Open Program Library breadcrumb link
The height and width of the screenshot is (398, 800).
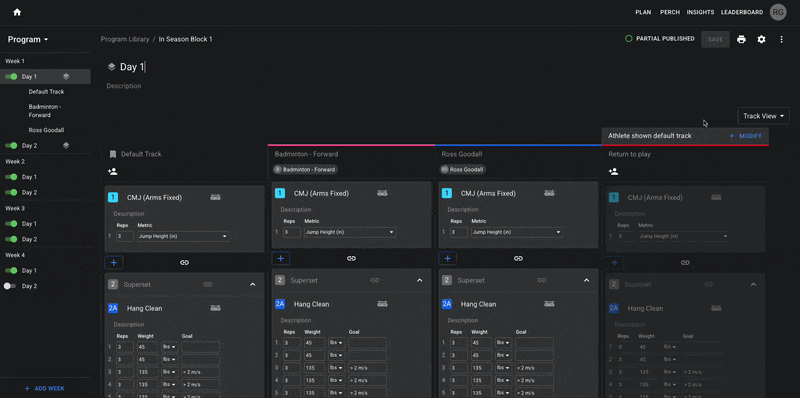coord(125,39)
